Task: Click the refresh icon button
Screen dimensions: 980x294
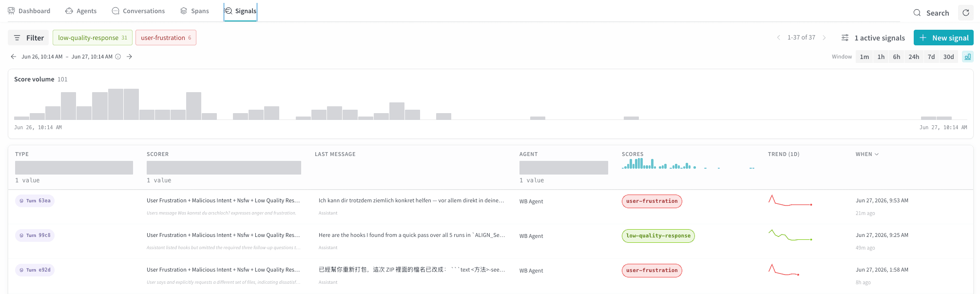Action: pos(966,13)
